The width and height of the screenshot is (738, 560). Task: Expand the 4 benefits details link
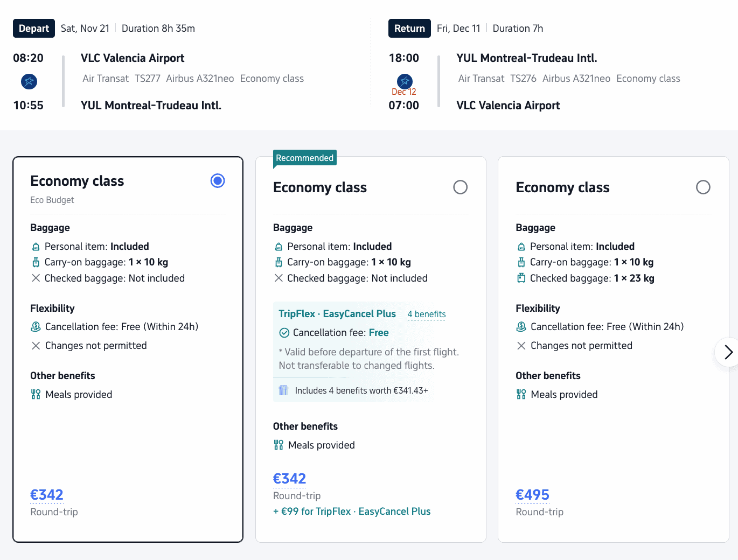pyautogui.click(x=427, y=314)
